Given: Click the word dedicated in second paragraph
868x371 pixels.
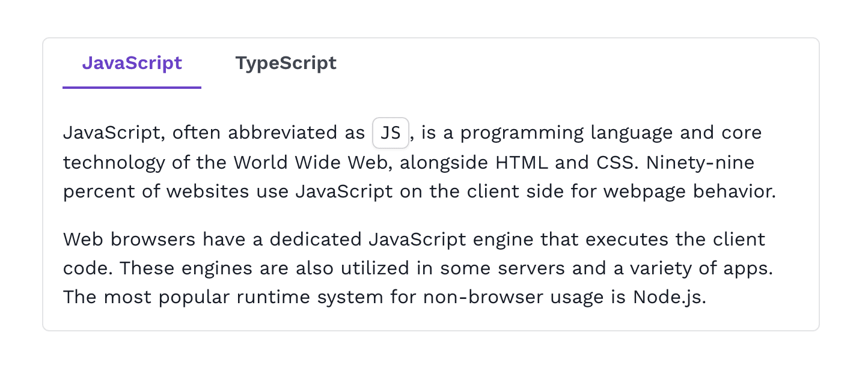Looking at the screenshot, I should (316, 240).
